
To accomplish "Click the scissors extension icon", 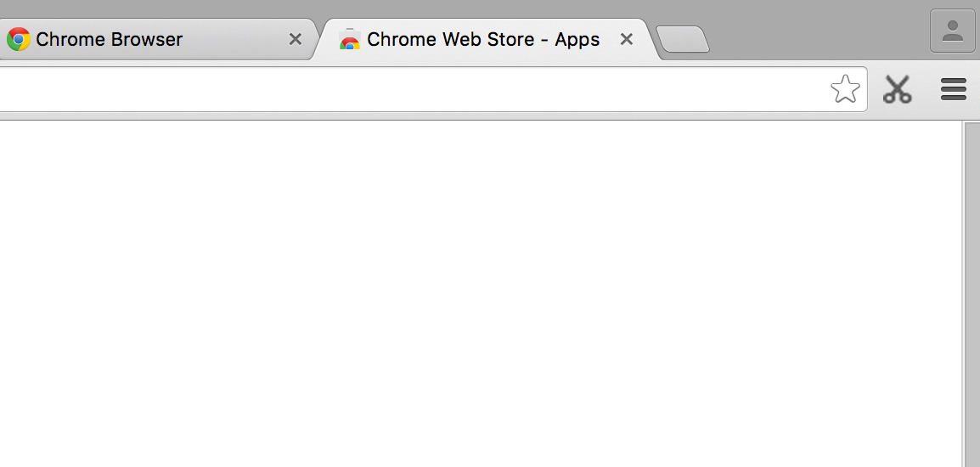I will (897, 89).
